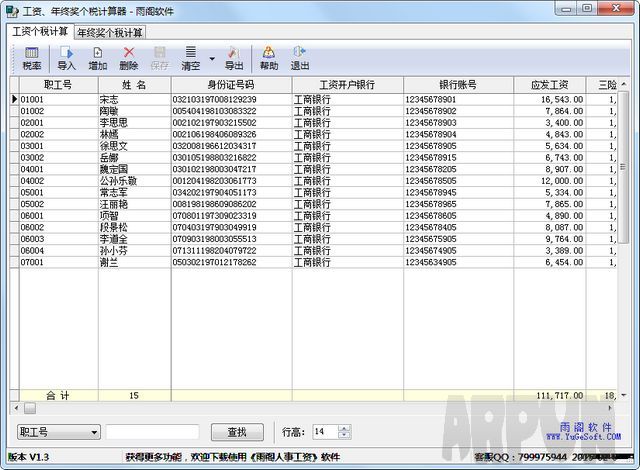
Task: Click the search text input box
Action: click(152, 432)
